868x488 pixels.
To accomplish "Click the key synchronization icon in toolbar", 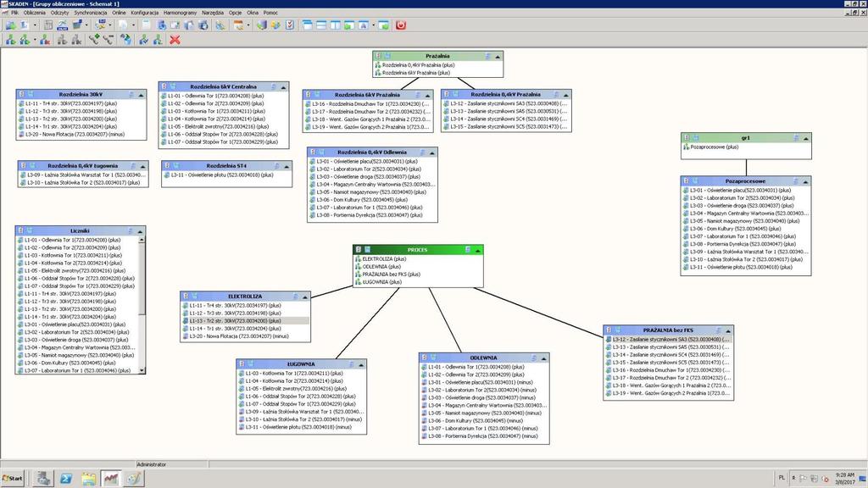I will [x=100, y=25].
